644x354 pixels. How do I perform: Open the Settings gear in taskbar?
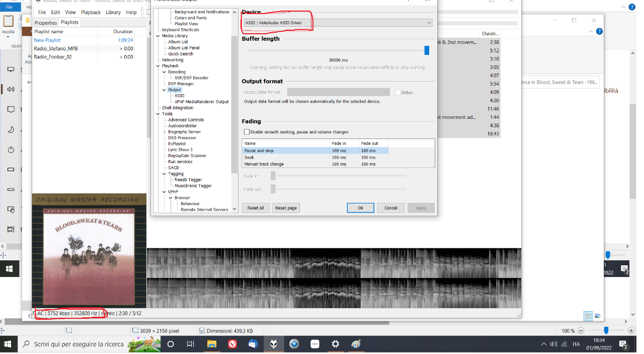pyautogui.click(x=336, y=344)
